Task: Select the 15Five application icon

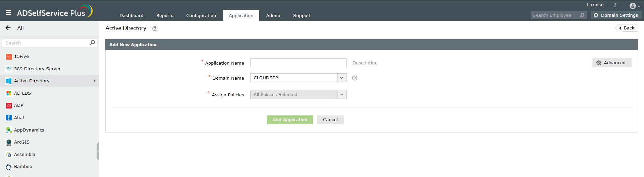Action: click(9, 57)
